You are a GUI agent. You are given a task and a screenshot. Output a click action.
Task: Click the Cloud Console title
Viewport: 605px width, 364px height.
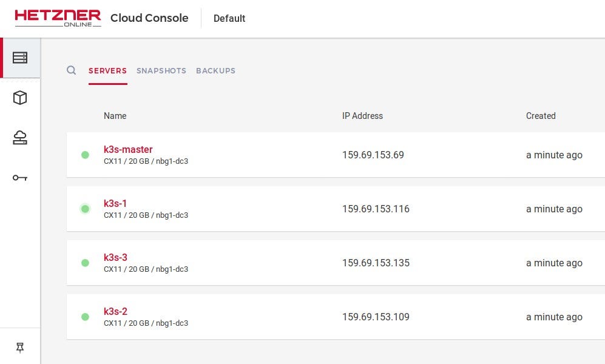coord(149,18)
